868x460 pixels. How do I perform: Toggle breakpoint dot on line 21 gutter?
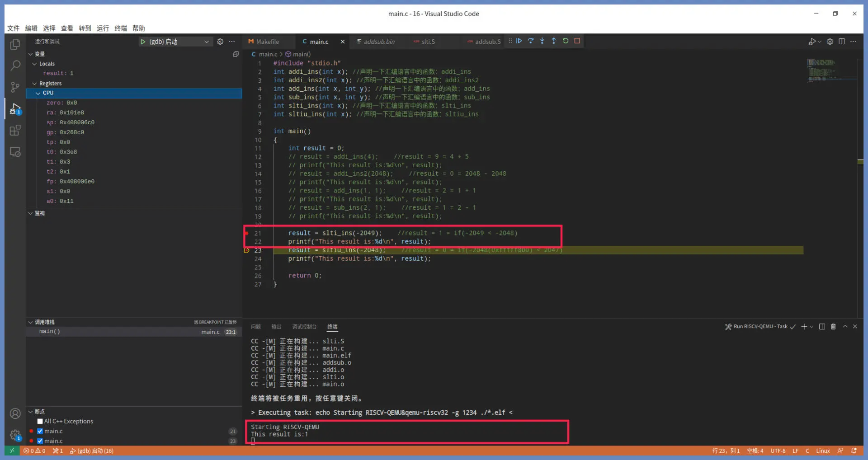[x=246, y=233]
